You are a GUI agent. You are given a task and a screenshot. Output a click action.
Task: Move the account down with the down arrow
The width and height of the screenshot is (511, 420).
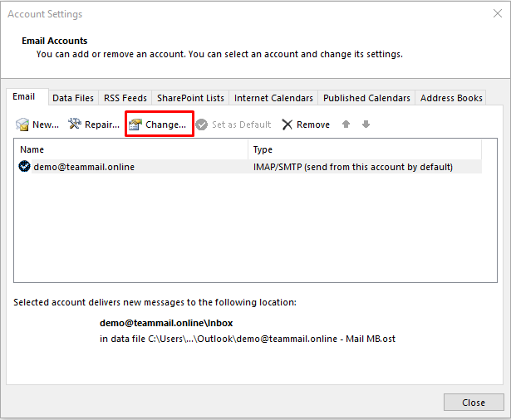(x=366, y=125)
